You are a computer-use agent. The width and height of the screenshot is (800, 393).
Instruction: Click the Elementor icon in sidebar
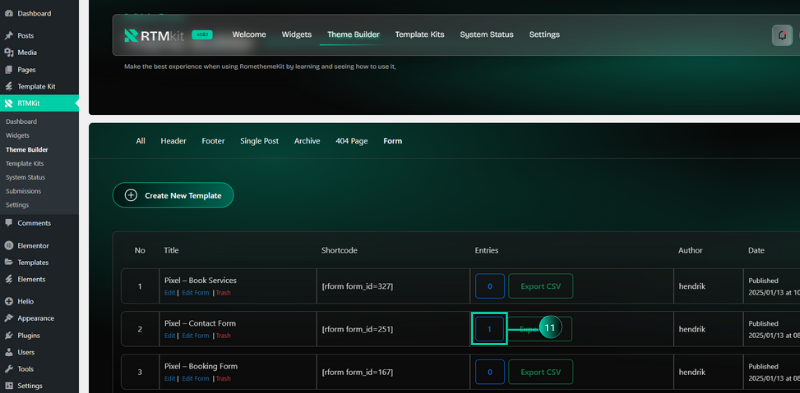(x=9, y=245)
